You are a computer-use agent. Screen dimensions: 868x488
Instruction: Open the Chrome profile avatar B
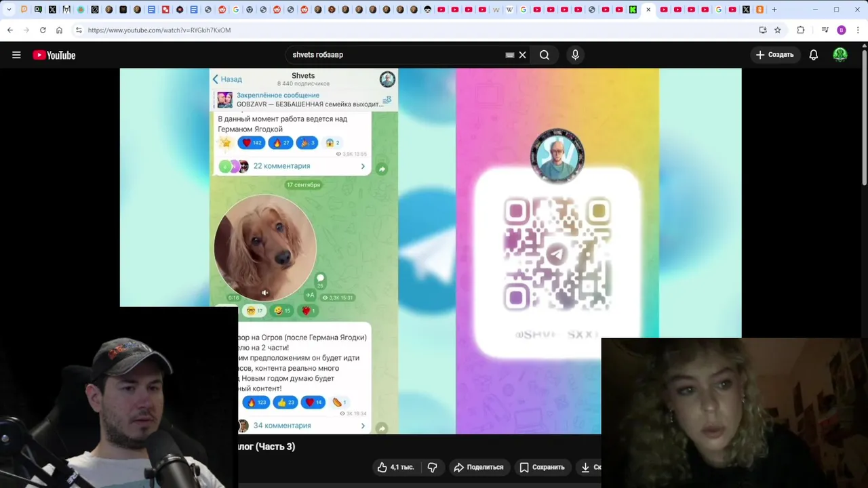pos(842,30)
